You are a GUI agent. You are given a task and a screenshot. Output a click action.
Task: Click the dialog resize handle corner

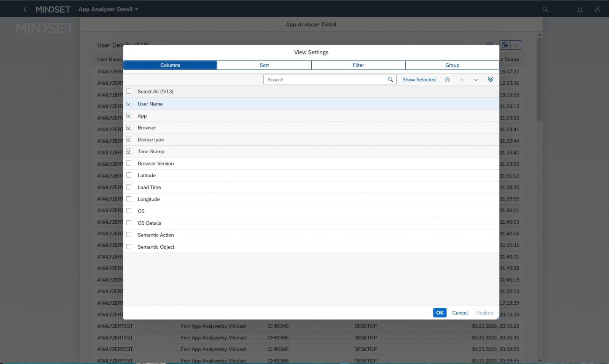tap(497, 318)
